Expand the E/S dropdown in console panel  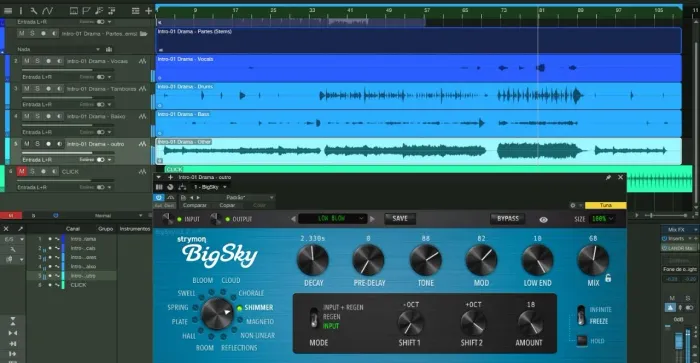click(x=13, y=239)
